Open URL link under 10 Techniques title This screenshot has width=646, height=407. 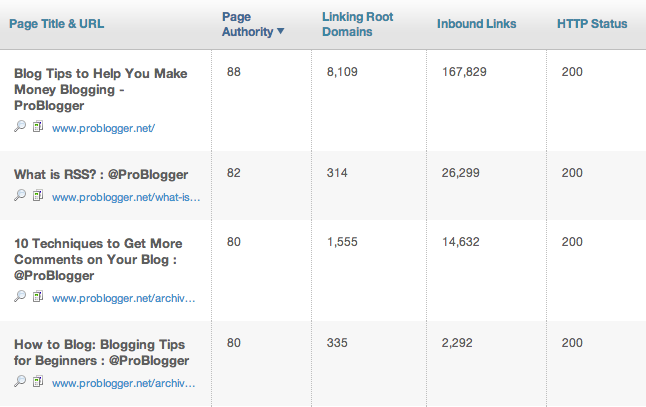pos(124,298)
